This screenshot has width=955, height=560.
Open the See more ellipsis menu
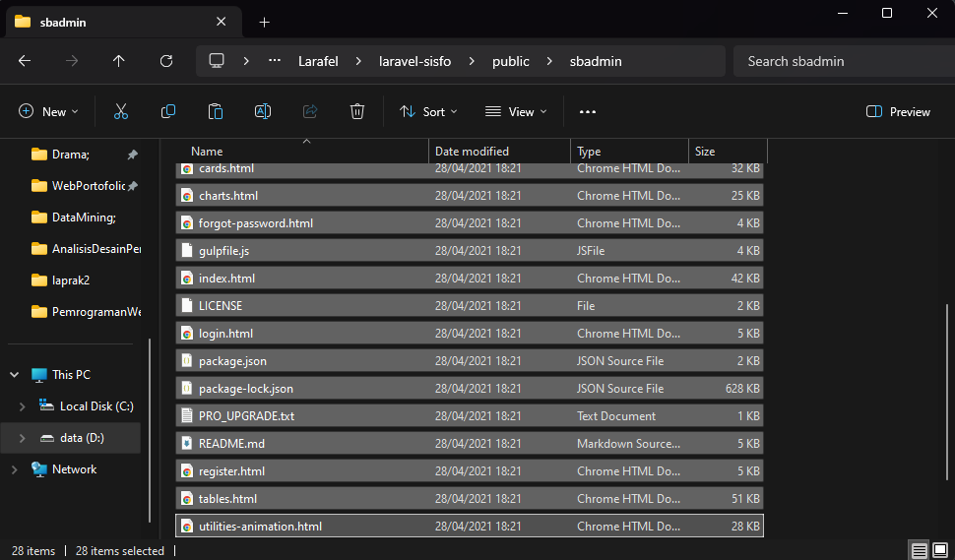588,112
